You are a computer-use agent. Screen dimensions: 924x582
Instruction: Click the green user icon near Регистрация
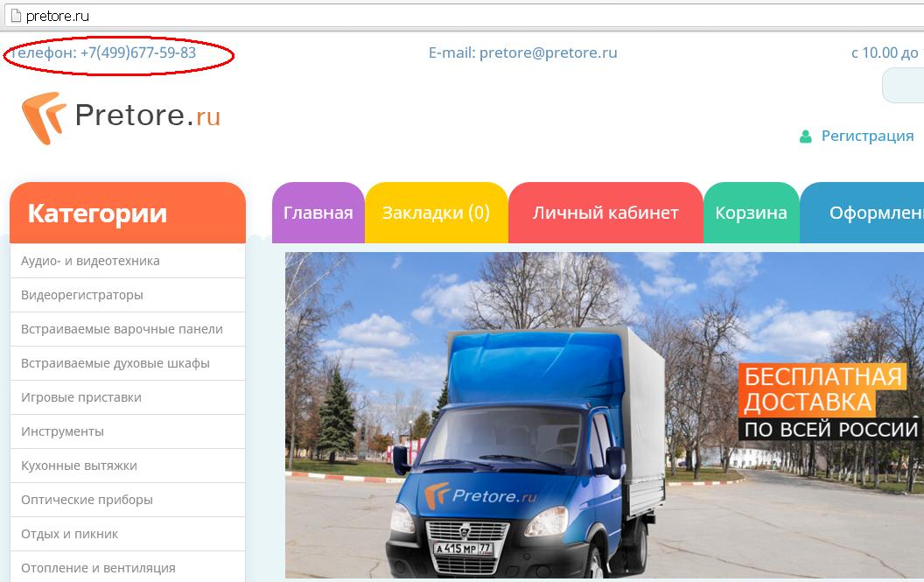[x=806, y=137]
